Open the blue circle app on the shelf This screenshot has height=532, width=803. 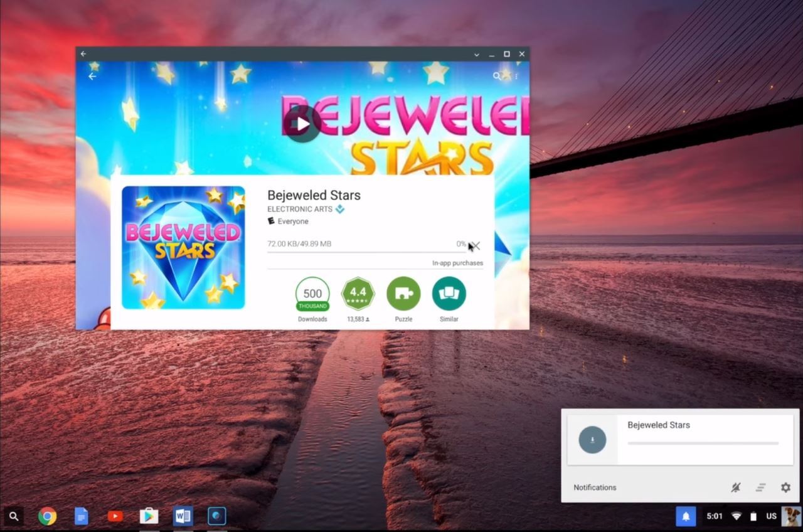point(216,516)
